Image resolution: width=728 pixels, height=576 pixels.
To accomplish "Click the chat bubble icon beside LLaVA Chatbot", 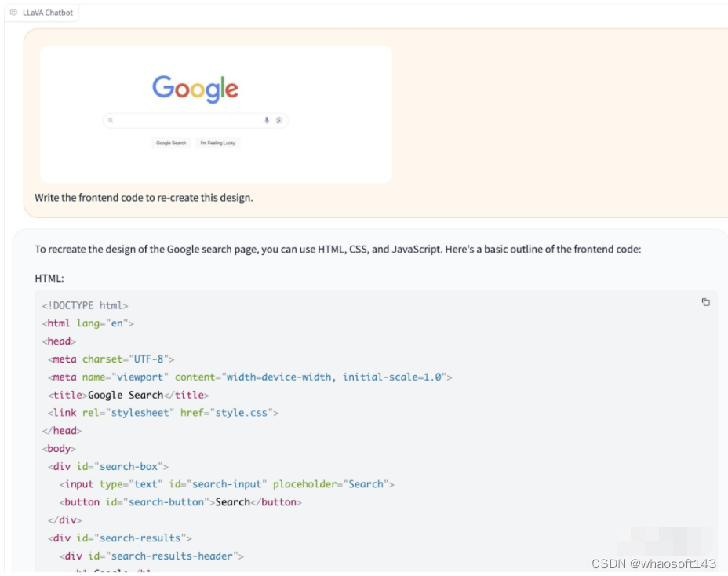I will [13, 13].
